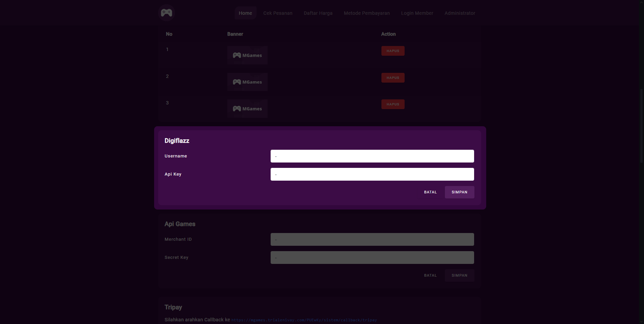Click the Banner column header
This screenshot has height=324, width=644.
[x=235, y=34]
